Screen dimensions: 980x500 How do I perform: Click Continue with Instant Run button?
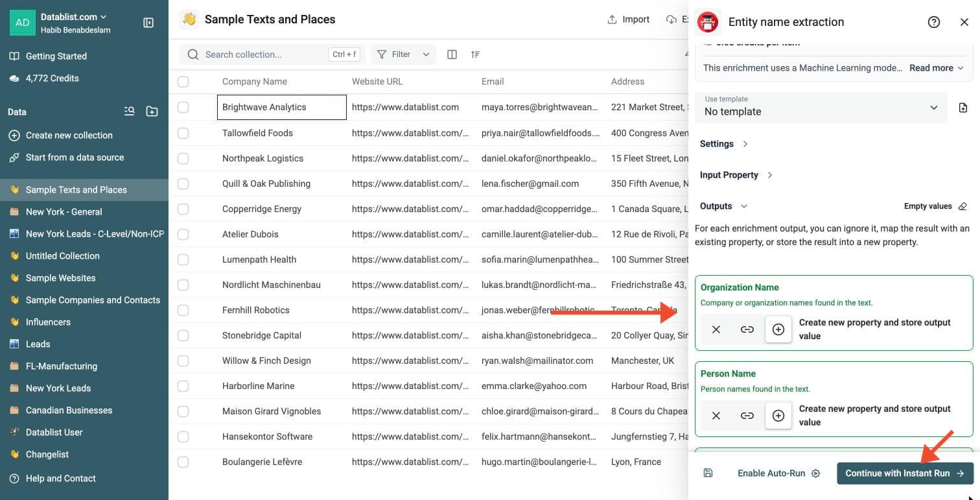[x=905, y=473]
